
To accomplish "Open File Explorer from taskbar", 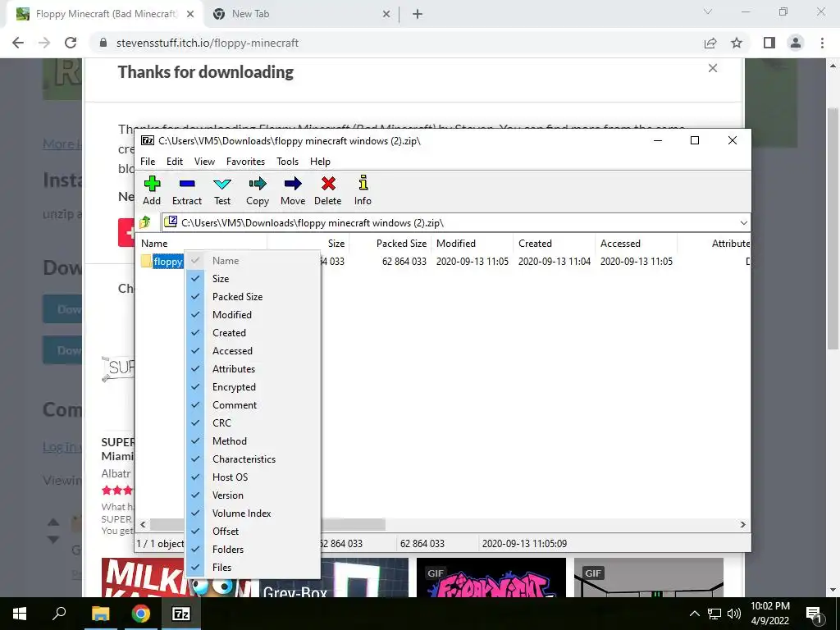I will 100,614.
